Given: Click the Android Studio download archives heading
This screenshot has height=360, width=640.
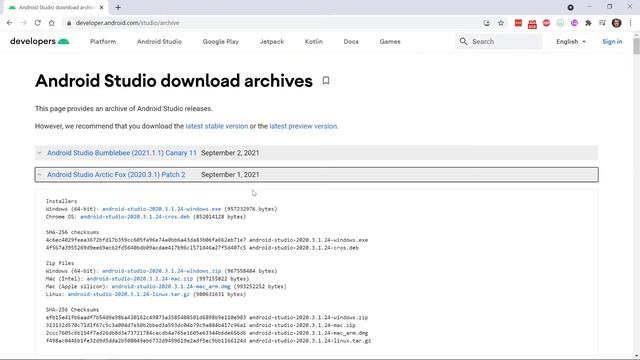Looking at the screenshot, I should tap(174, 81).
